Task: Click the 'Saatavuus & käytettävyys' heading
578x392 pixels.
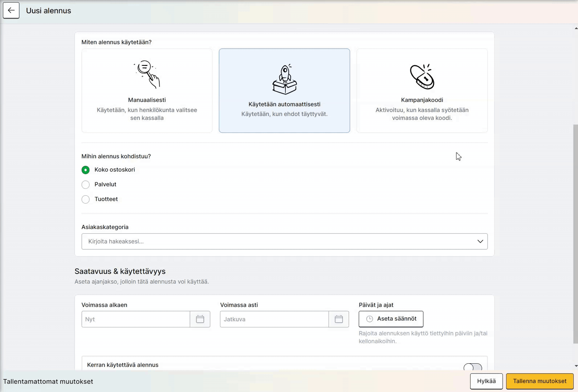Action: 120,271
